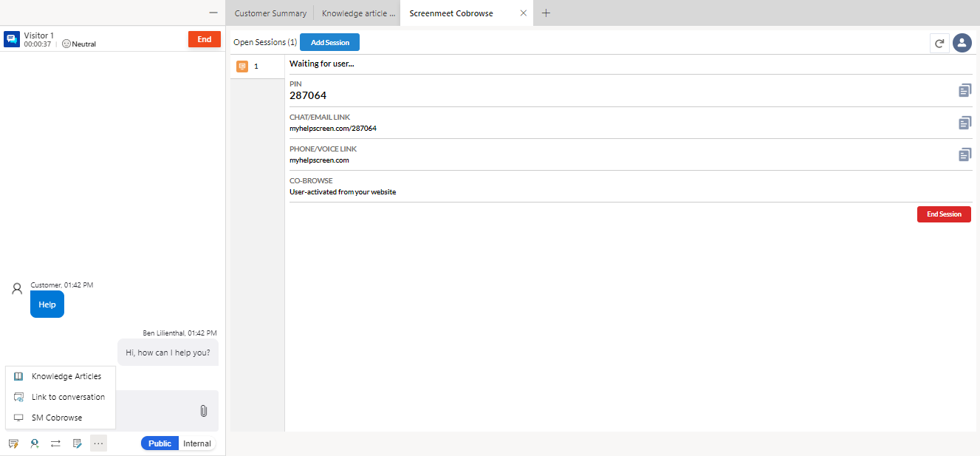Click the Visitor 1 chat icon
The image size is (980, 456).
pyautogui.click(x=12, y=39)
